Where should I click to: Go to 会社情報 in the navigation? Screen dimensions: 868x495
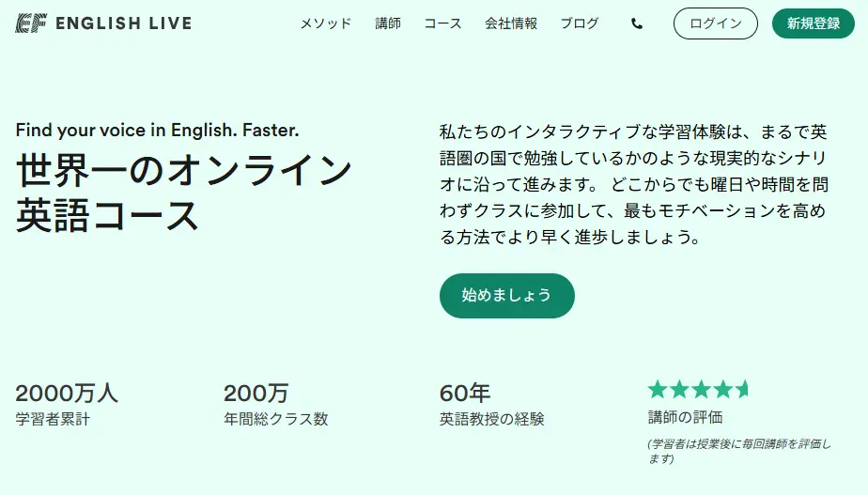(x=511, y=24)
